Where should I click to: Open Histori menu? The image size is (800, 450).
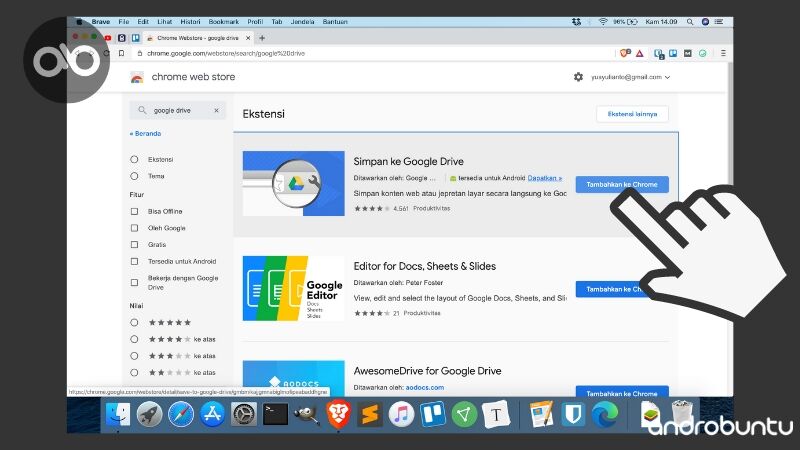coord(190,21)
